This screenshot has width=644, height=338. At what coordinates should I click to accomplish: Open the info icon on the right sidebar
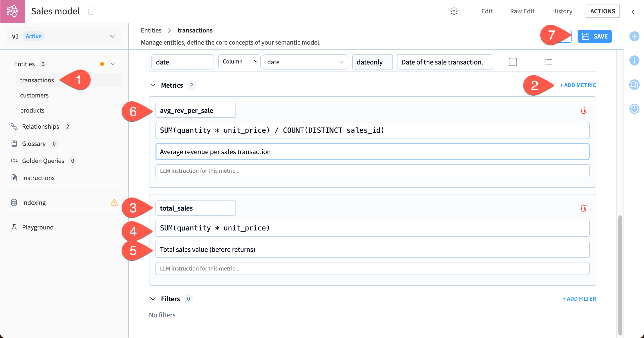coord(634,60)
